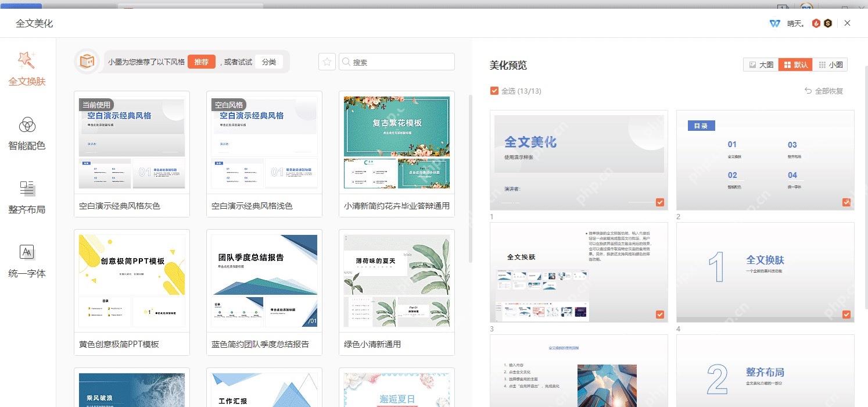Click the search magnifier icon

tap(346, 62)
